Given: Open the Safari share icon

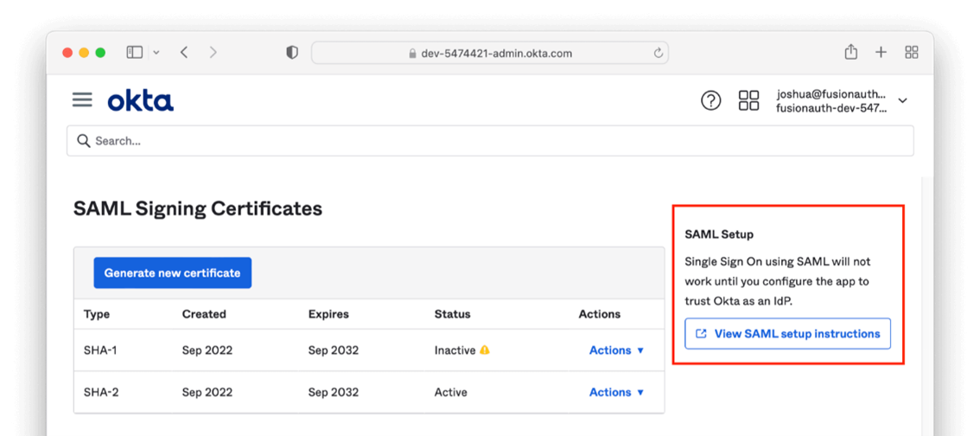Looking at the screenshot, I should click(850, 52).
